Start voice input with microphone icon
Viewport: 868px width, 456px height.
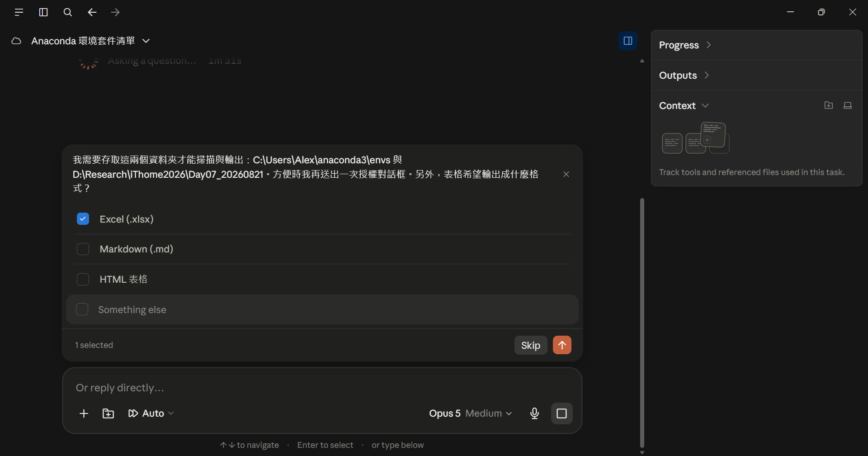click(534, 413)
